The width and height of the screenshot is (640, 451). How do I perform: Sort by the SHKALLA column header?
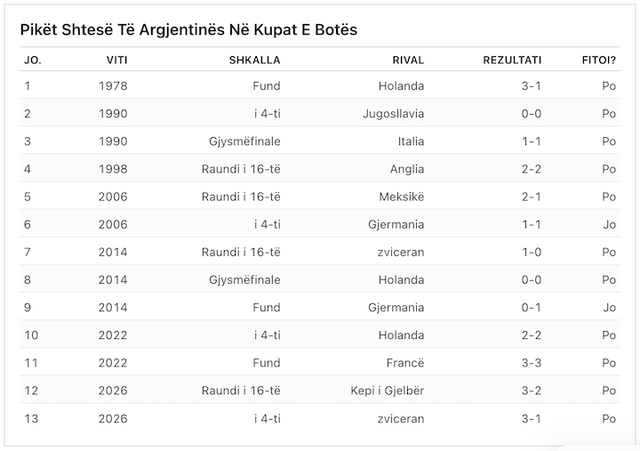pos(255,60)
